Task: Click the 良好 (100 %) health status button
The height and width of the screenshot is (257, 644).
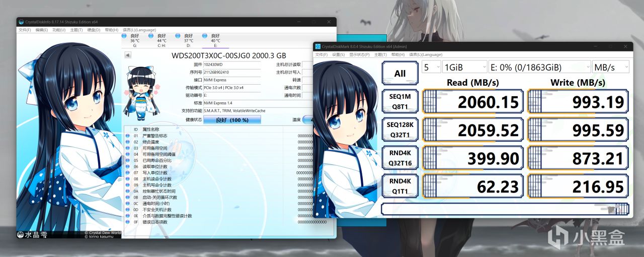Action: coord(232,120)
